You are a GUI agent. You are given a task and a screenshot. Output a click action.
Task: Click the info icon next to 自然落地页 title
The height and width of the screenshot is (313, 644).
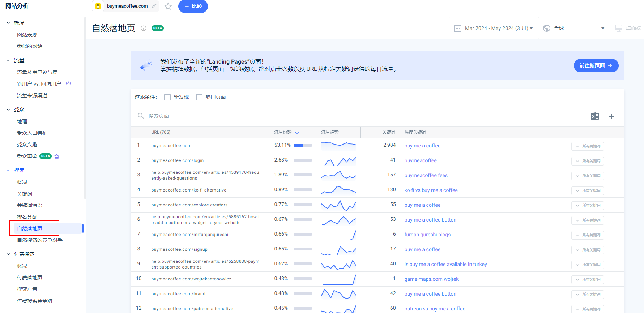pyautogui.click(x=144, y=28)
